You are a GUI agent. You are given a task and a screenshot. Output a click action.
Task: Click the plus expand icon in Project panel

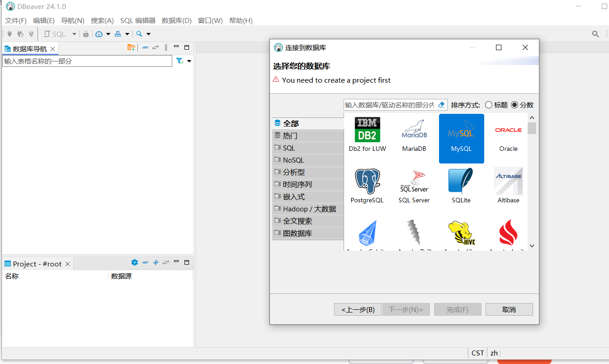pyautogui.click(x=156, y=262)
